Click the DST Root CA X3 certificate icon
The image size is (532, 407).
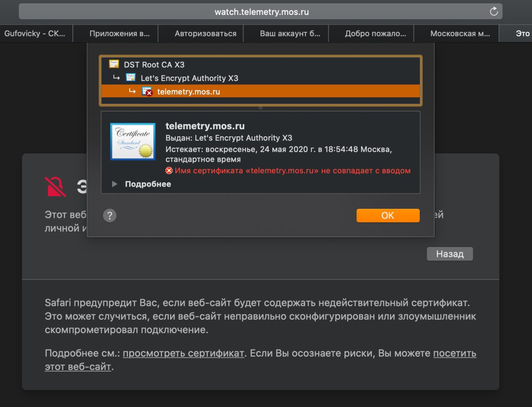tap(114, 64)
